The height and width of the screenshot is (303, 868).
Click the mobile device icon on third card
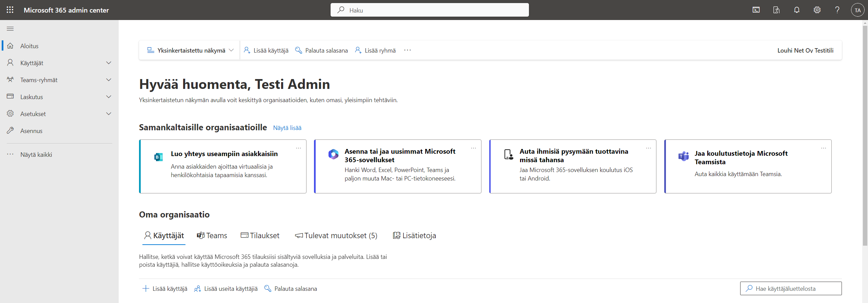(x=508, y=154)
